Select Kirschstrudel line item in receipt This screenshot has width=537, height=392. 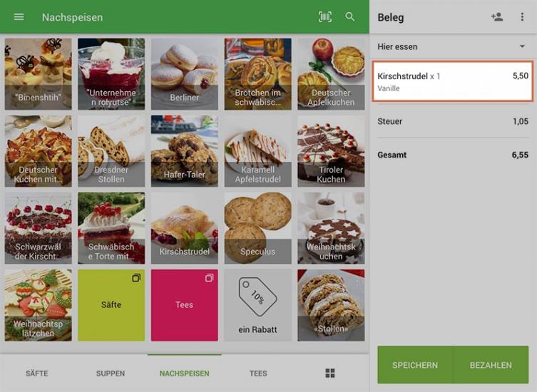click(453, 81)
